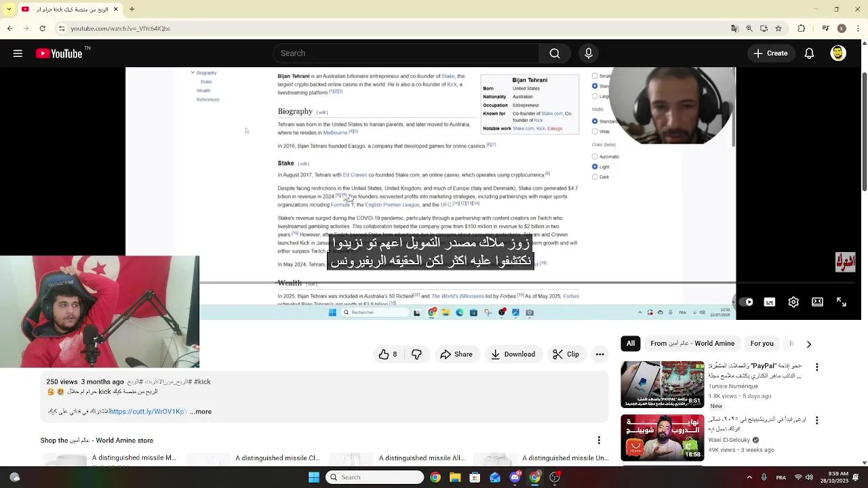Click the channel subscribe watermark on video
This screenshot has width=868, height=488.
[x=845, y=262]
